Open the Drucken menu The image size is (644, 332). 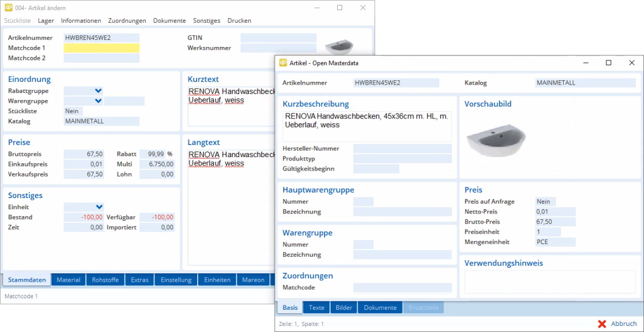tap(239, 20)
